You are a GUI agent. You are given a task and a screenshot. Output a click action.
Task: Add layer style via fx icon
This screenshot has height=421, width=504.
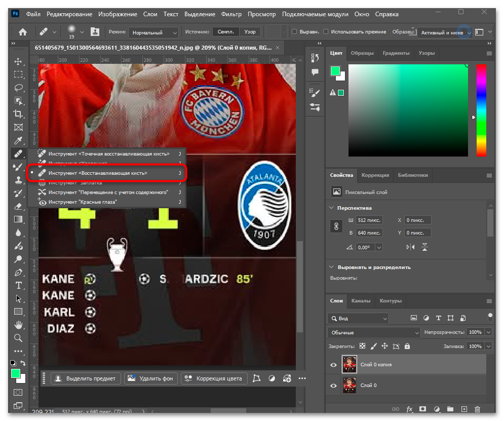tap(409, 409)
